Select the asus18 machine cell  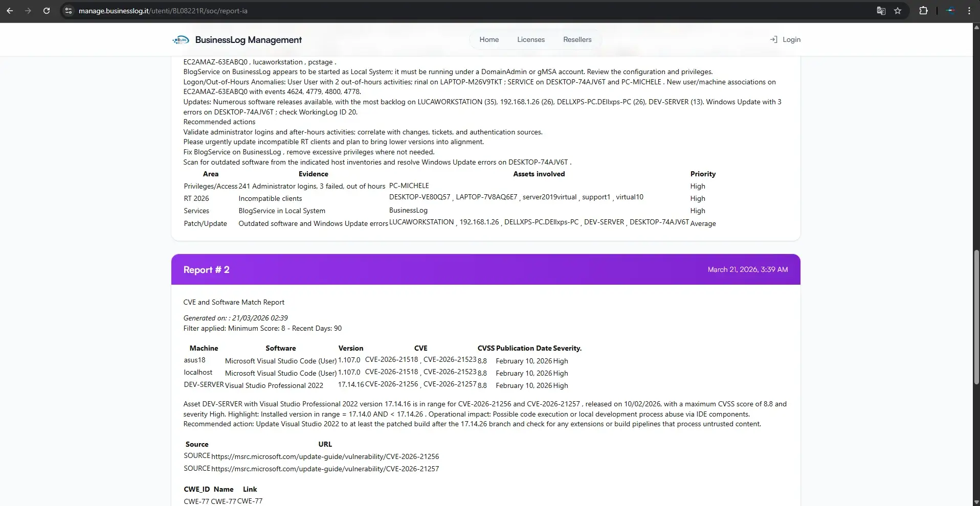[x=194, y=360]
